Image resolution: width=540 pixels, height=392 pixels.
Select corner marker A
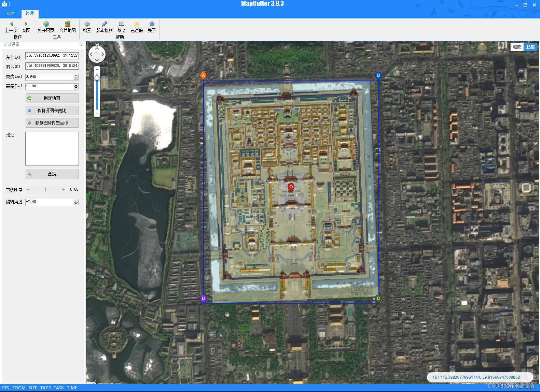click(x=203, y=75)
